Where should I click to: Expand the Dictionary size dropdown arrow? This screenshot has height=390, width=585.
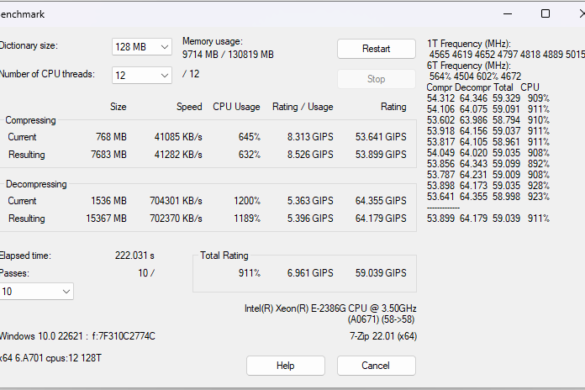[x=164, y=47]
